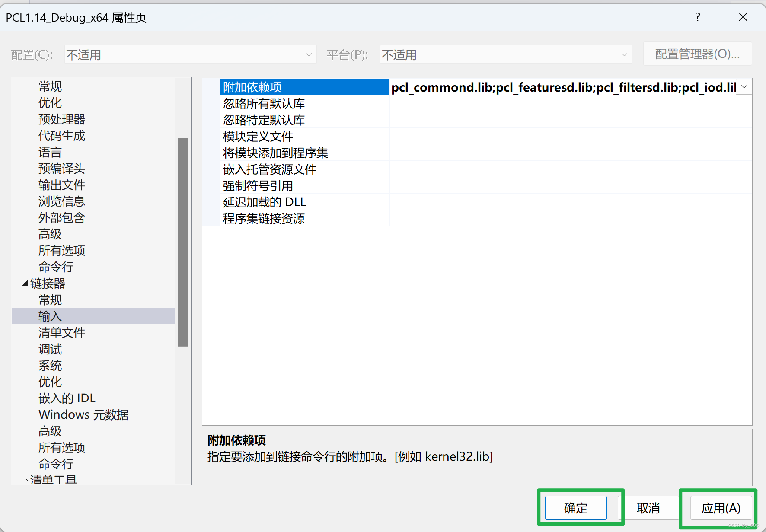Viewport: 766px width, 532px height.
Task: Select 系统 in the tree
Action: tap(50, 366)
